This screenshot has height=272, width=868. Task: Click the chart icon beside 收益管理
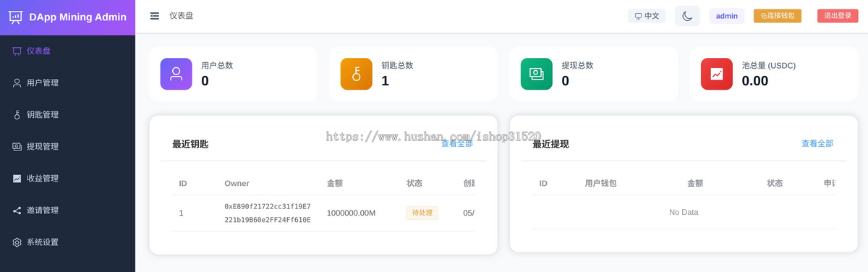(x=17, y=179)
